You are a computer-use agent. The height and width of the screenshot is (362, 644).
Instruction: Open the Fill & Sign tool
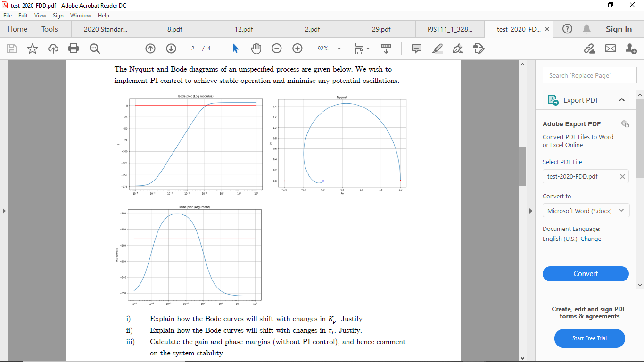tap(479, 49)
